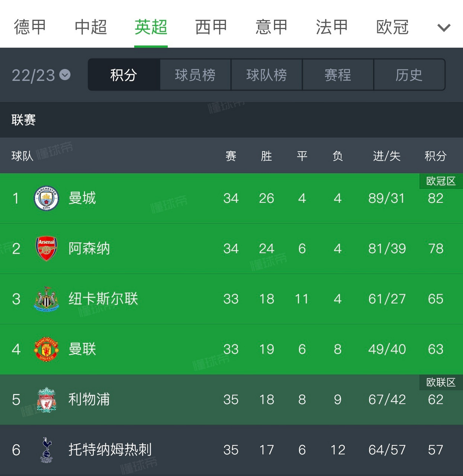Click the Liverpool club crest
The height and width of the screenshot is (476, 463).
click(46, 399)
